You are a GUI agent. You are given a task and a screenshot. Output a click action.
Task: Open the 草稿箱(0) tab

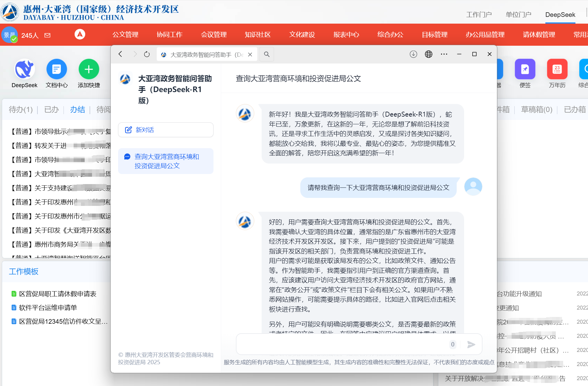point(537,110)
